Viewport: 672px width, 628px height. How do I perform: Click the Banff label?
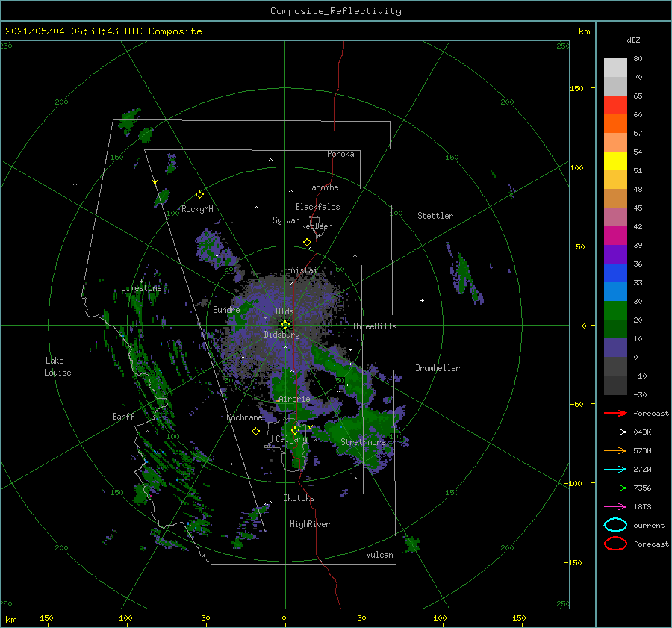(123, 416)
